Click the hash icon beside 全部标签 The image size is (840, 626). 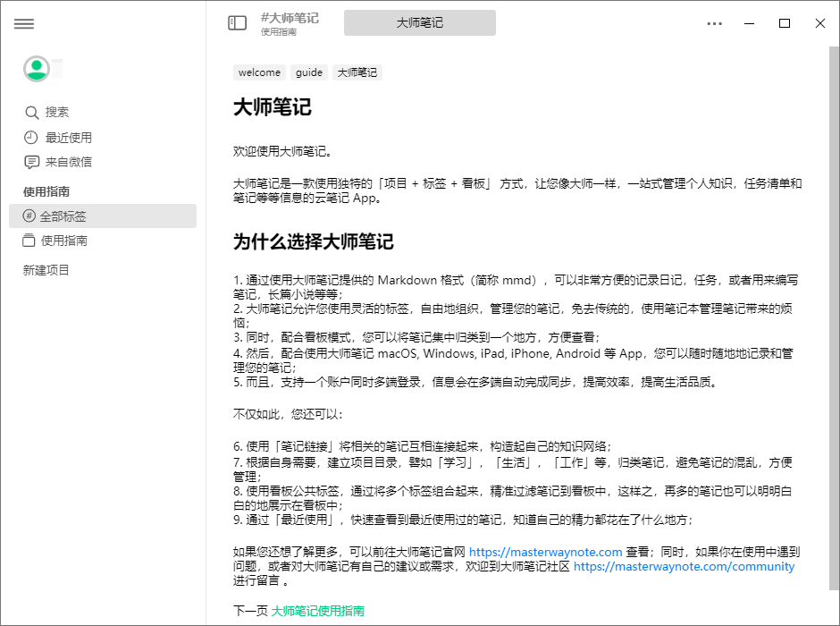coord(29,216)
